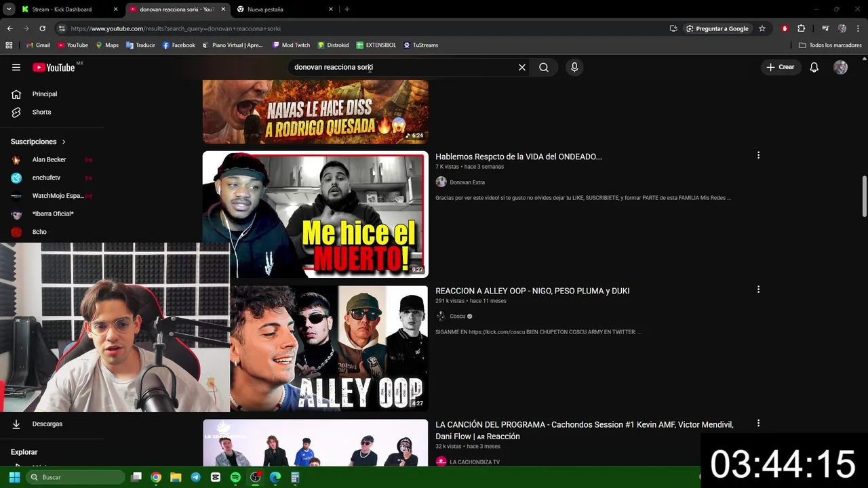The image size is (868, 488).
Task: Open the *Ibarra Oficial* subscription
Action: click(52, 213)
